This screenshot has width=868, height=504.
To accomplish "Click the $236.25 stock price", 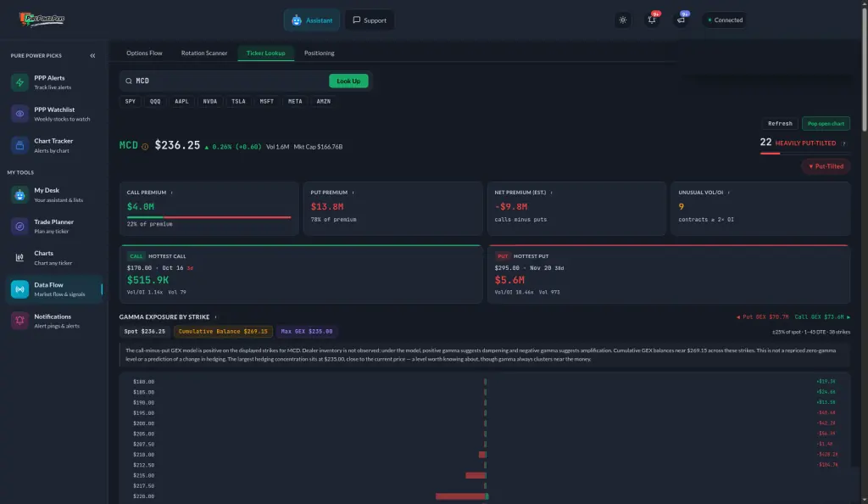I will pyautogui.click(x=177, y=146).
